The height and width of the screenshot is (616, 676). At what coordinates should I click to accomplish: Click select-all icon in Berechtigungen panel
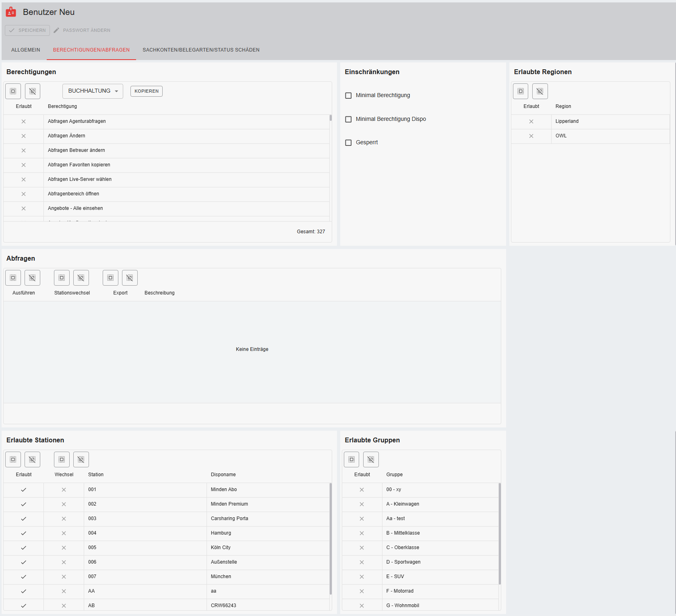[x=13, y=91]
